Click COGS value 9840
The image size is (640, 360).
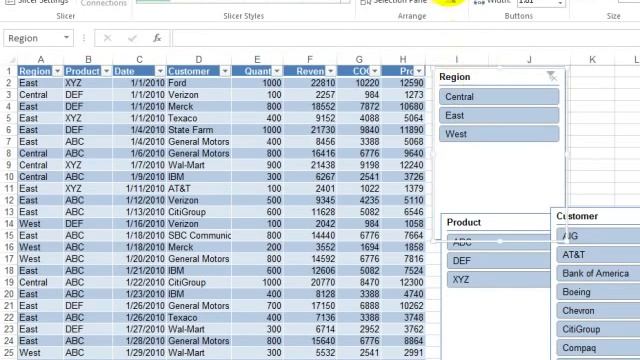tap(359, 130)
